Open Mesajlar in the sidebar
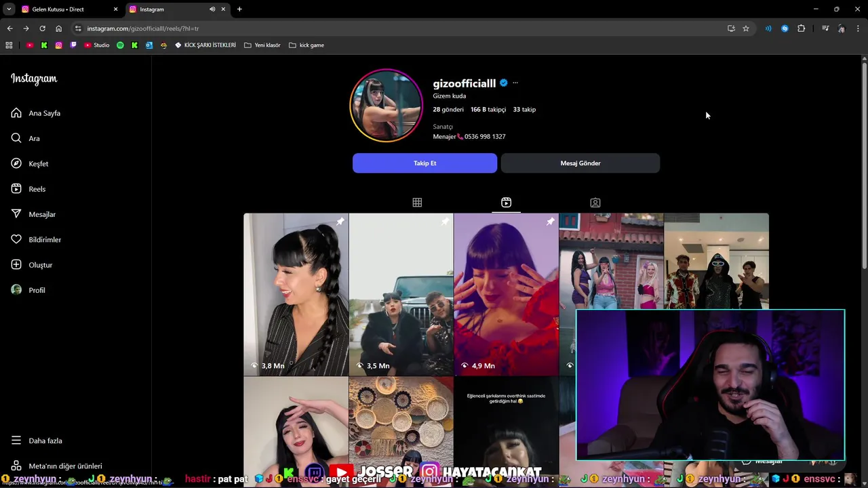Screen dimensions: 868x488 (x=33, y=214)
